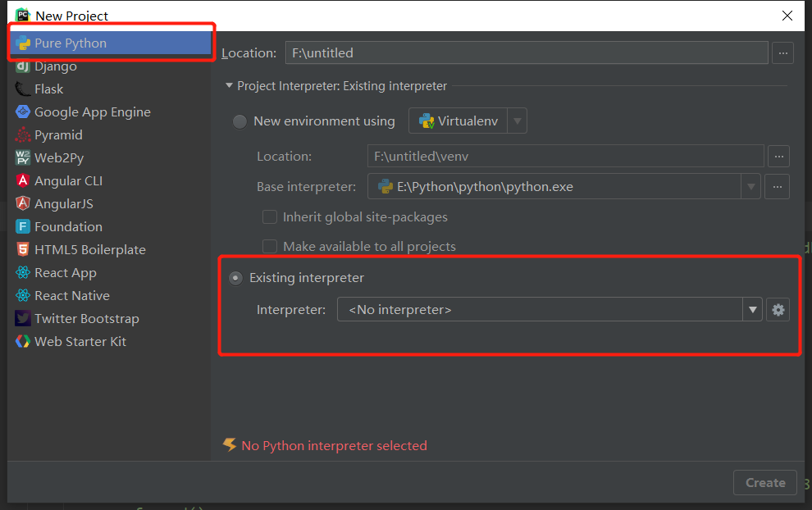Viewport: 812px width, 510px height.
Task: Browse for the project location folder
Action: coord(783,52)
